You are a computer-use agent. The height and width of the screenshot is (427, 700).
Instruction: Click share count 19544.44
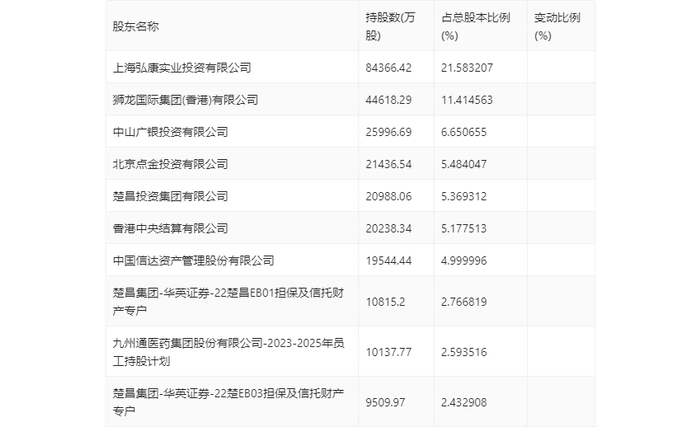tap(388, 261)
